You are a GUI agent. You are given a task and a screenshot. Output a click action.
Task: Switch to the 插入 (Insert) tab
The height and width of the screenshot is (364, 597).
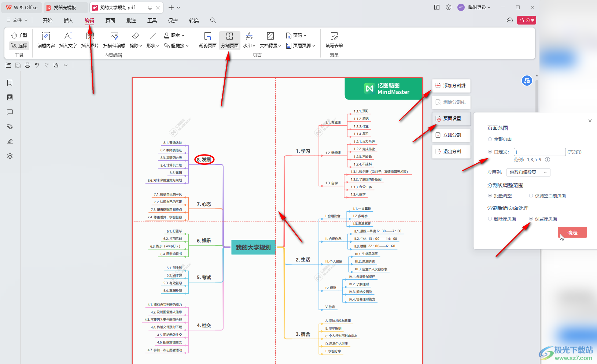click(x=69, y=21)
